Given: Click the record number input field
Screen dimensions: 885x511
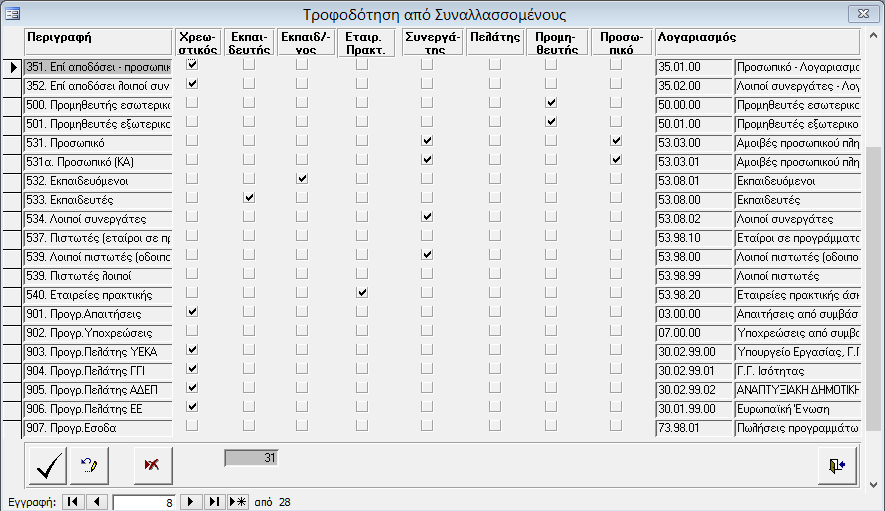Looking at the screenshot, I should [x=144, y=502].
